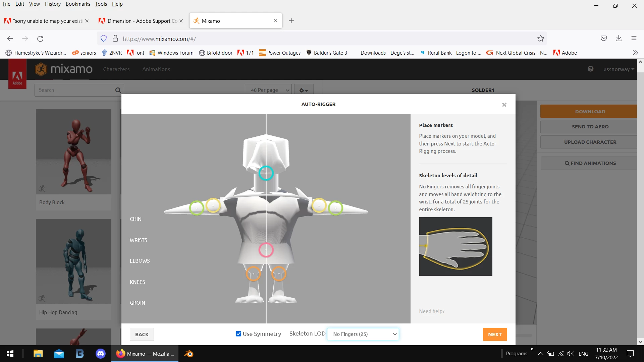Click the pink groin marker circle
Image resolution: width=644 pixels, height=362 pixels.
[266, 250]
